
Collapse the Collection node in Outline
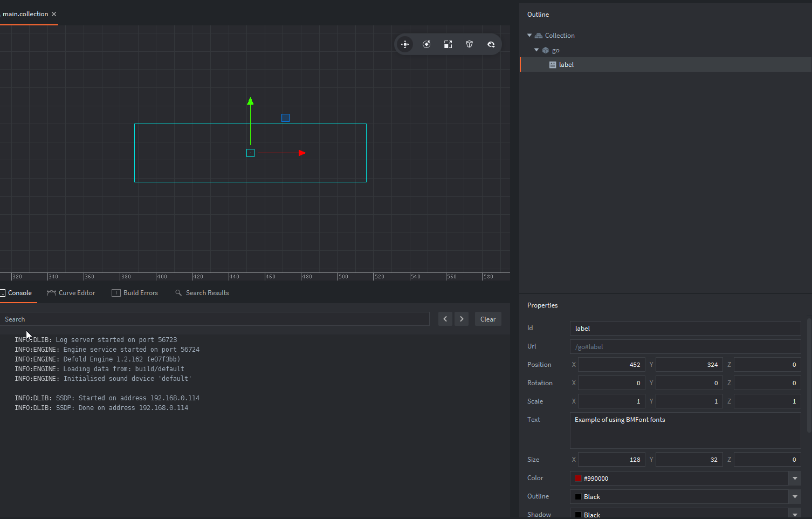[529, 35]
